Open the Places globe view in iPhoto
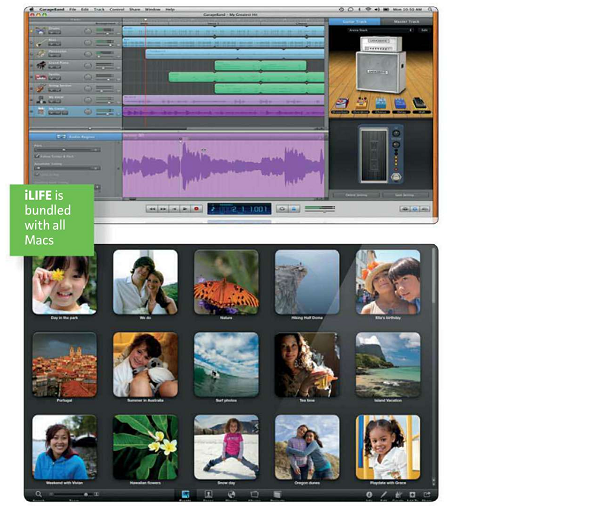 coord(232,495)
